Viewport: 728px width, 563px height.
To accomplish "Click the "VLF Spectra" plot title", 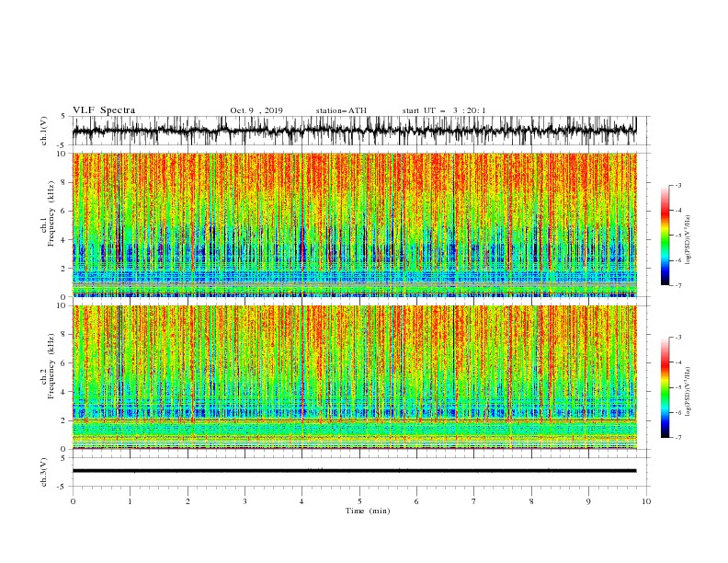I will tap(104, 110).
